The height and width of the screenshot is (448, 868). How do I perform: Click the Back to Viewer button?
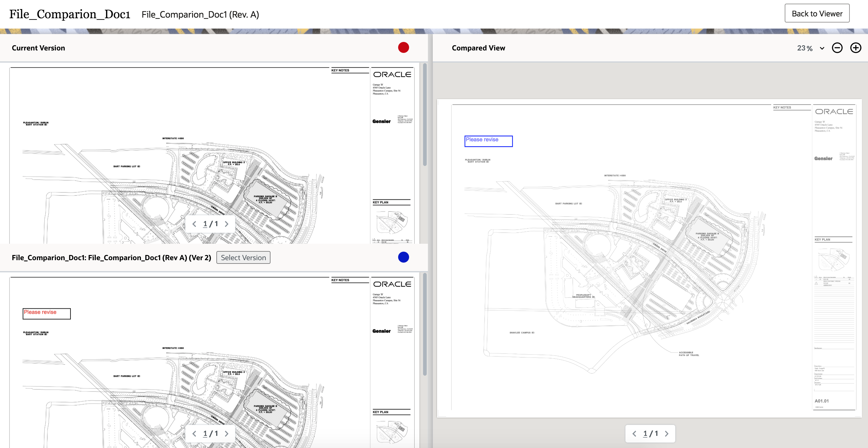[817, 13]
